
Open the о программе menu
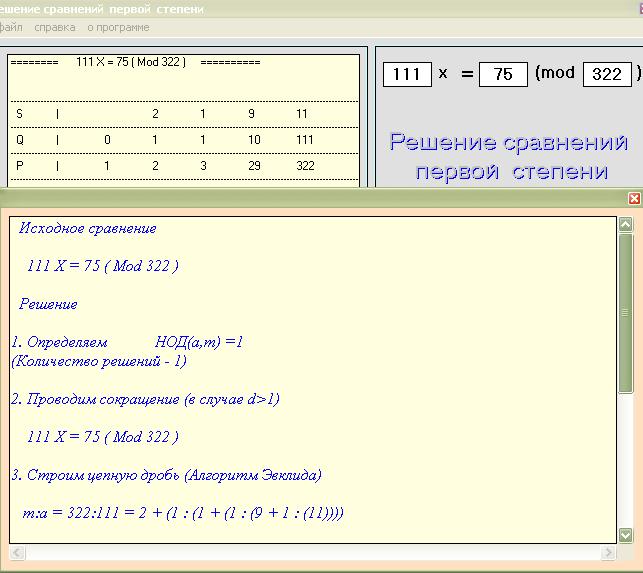tap(118, 27)
